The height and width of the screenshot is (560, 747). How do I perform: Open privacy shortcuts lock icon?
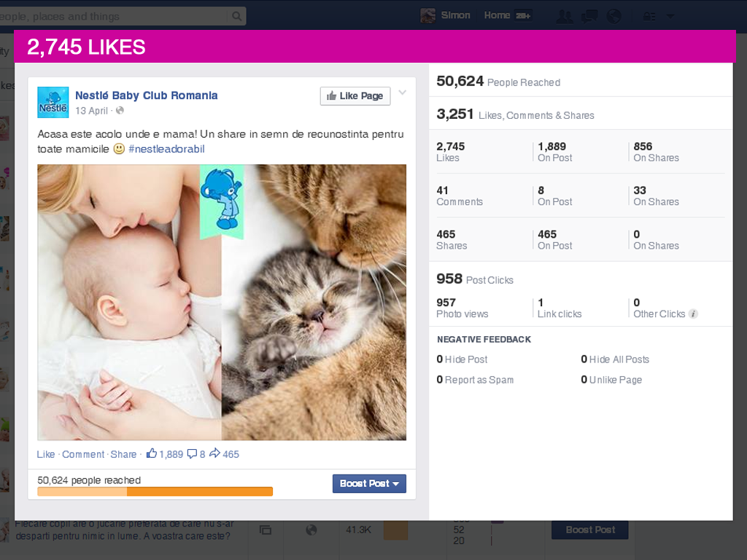coord(649,16)
